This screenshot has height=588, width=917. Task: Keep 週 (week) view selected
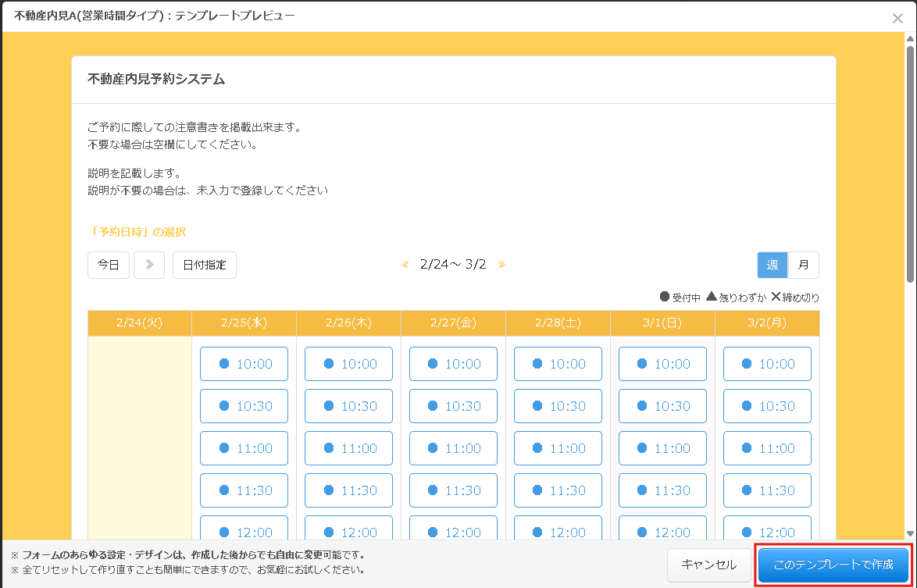tap(772, 265)
